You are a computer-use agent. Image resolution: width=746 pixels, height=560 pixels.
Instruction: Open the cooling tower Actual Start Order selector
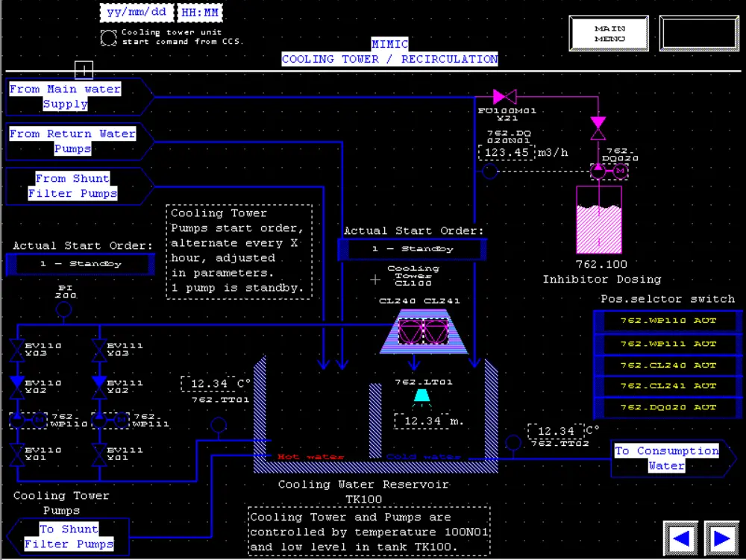412,249
